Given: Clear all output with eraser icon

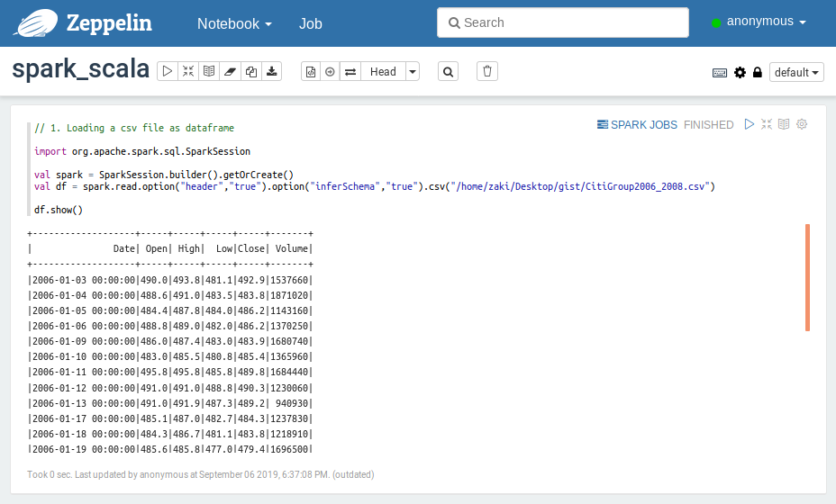Looking at the screenshot, I should pyautogui.click(x=230, y=71).
